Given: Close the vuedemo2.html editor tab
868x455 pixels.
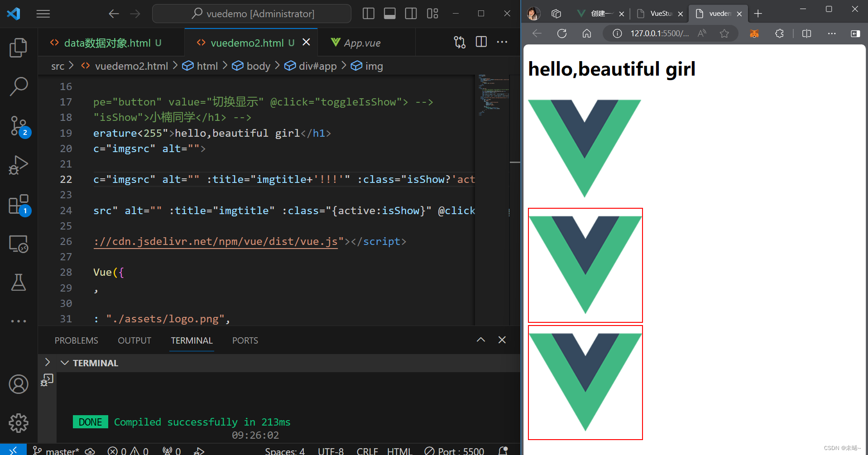Looking at the screenshot, I should 306,42.
